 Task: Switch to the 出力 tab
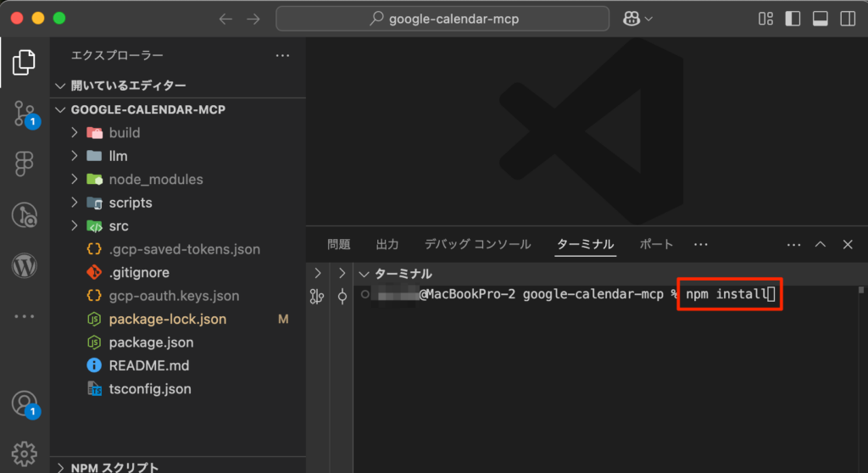[x=387, y=244]
